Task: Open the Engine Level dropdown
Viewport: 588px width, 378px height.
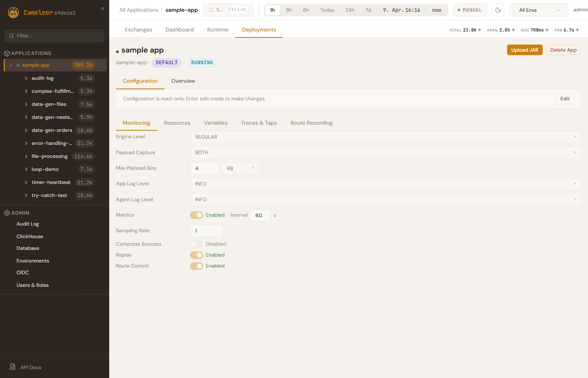Action: (385, 137)
